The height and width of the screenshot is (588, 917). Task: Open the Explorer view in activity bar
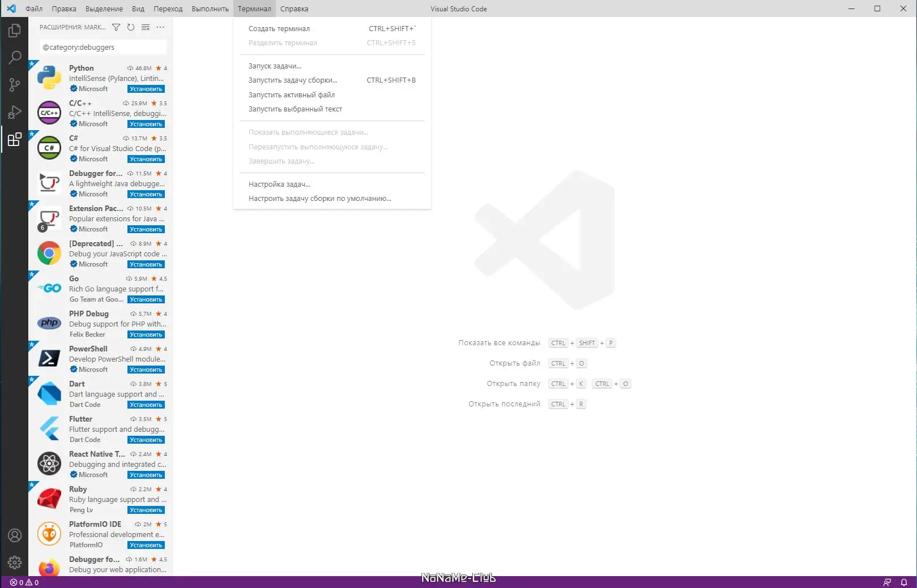click(15, 31)
